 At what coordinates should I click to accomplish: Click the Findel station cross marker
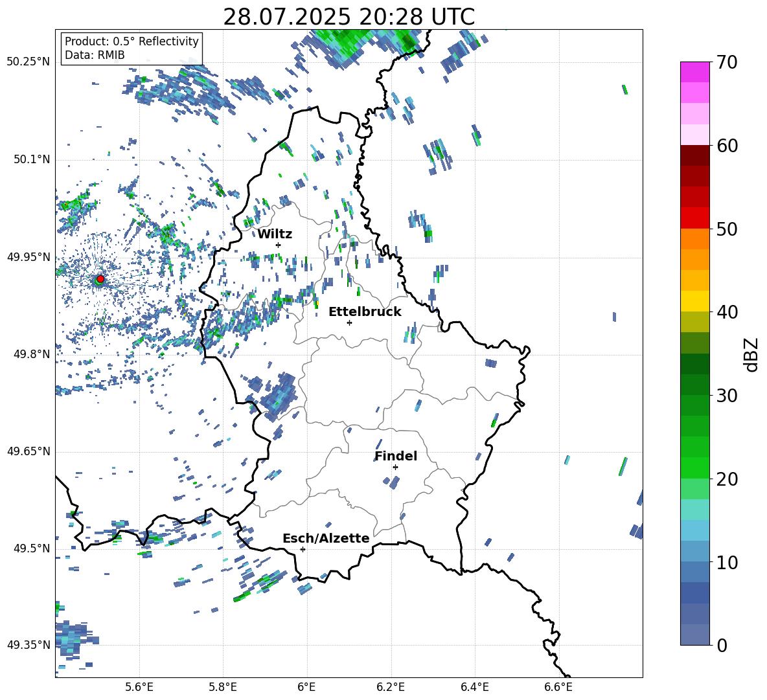395,468
